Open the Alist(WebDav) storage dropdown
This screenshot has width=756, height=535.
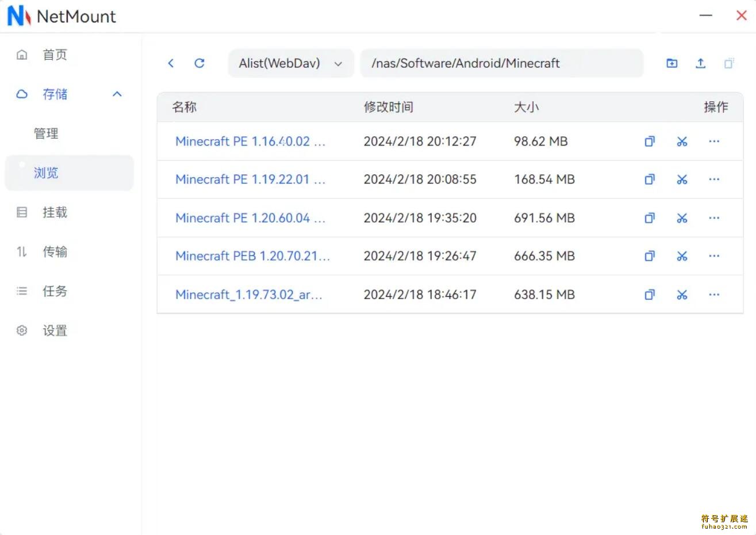coord(290,63)
